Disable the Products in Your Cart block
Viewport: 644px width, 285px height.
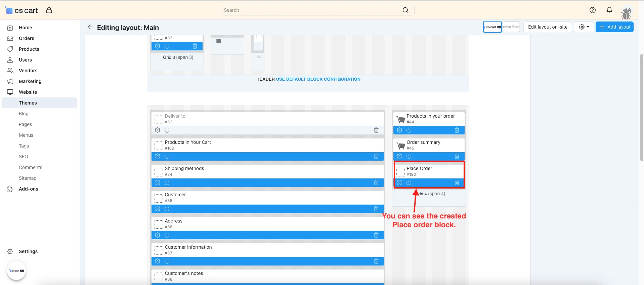coord(167,157)
